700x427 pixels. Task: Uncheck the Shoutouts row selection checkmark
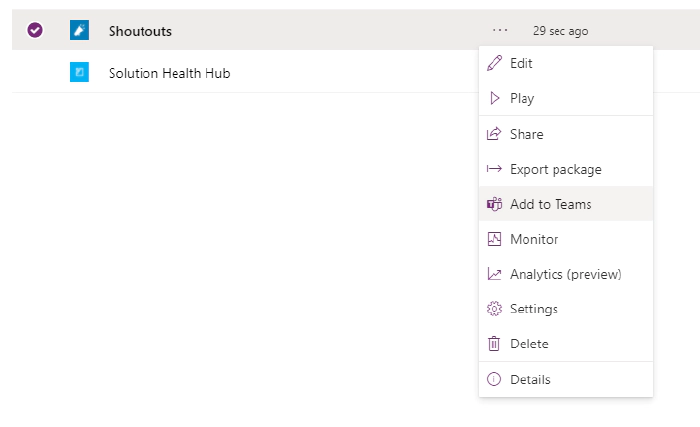click(x=35, y=30)
